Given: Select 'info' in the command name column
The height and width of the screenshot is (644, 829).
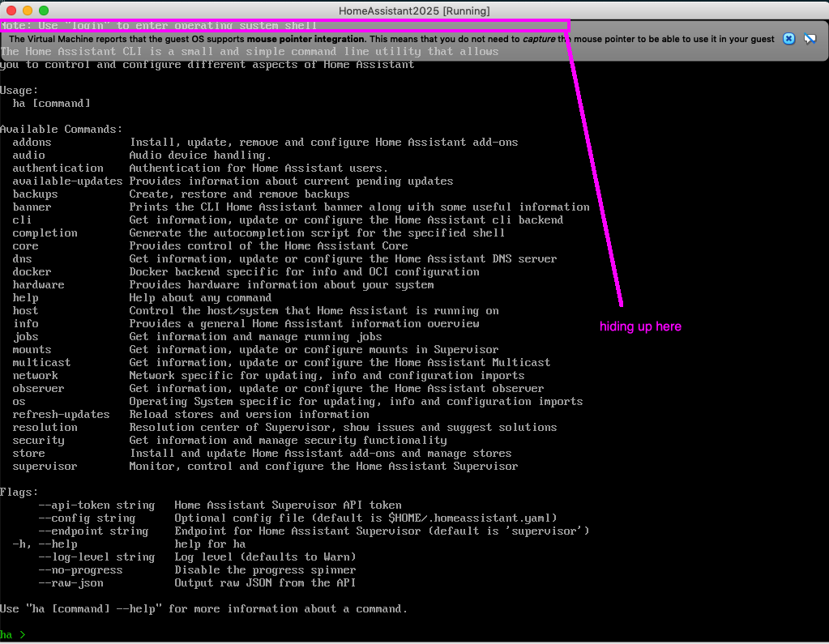Looking at the screenshot, I should 25,323.
